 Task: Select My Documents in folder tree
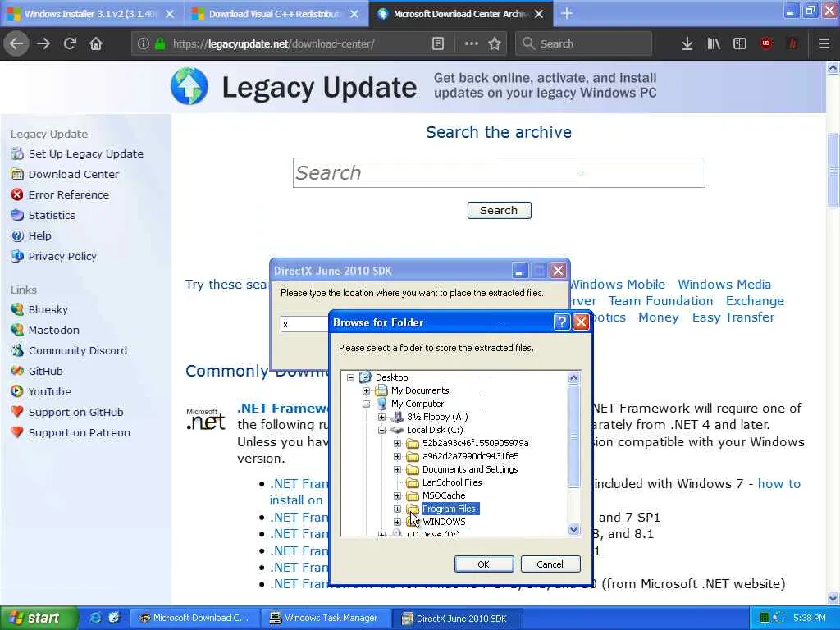pos(419,390)
